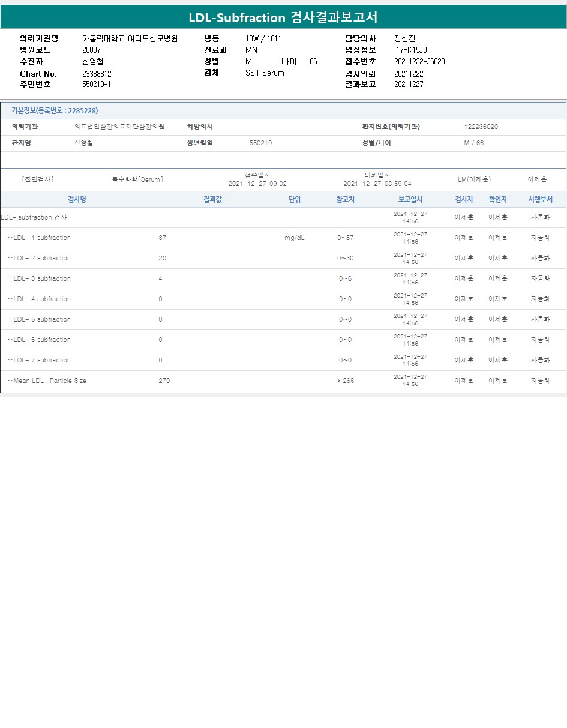Select the reception time 2021-12-27 09:02
Screen dimensions: 567x728
(257, 184)
